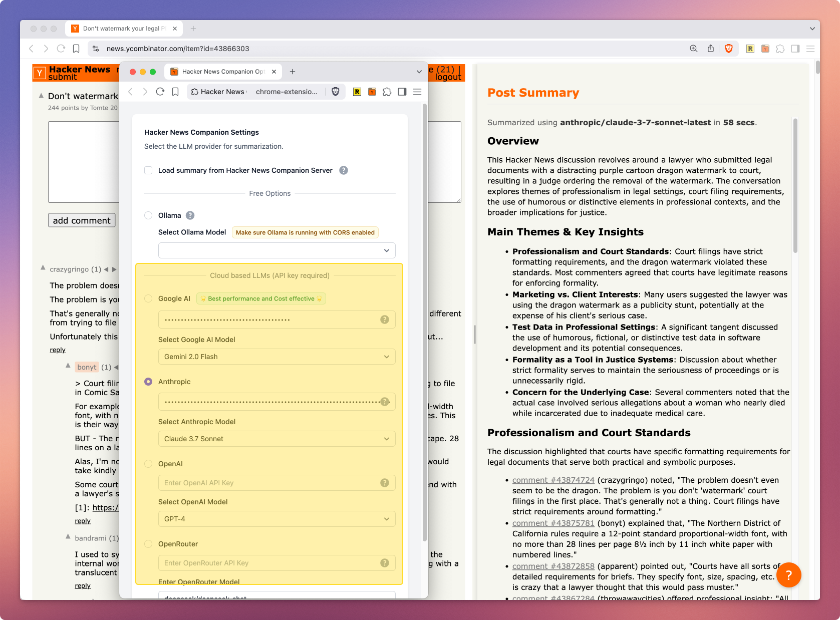Select the OpenAI provider radio button
The width and height of the screenshot is (840, 620).
(148, 464)
